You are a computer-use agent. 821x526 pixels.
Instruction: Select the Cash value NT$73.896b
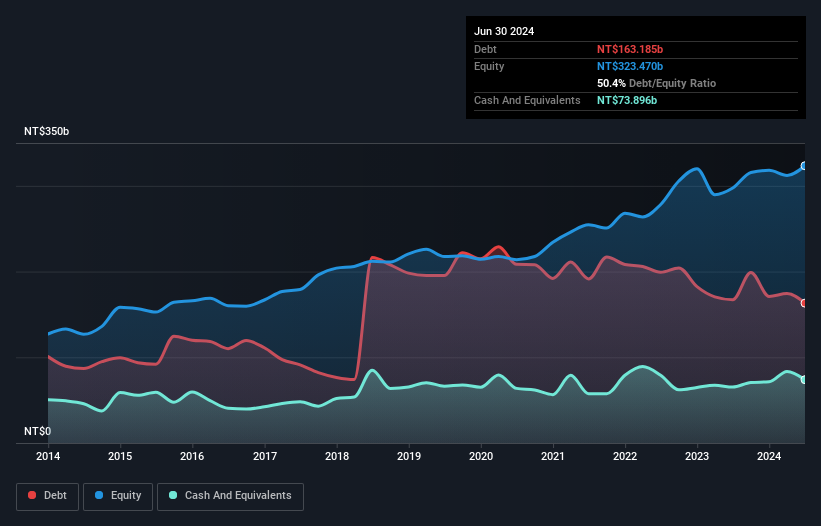click(627, 100)
